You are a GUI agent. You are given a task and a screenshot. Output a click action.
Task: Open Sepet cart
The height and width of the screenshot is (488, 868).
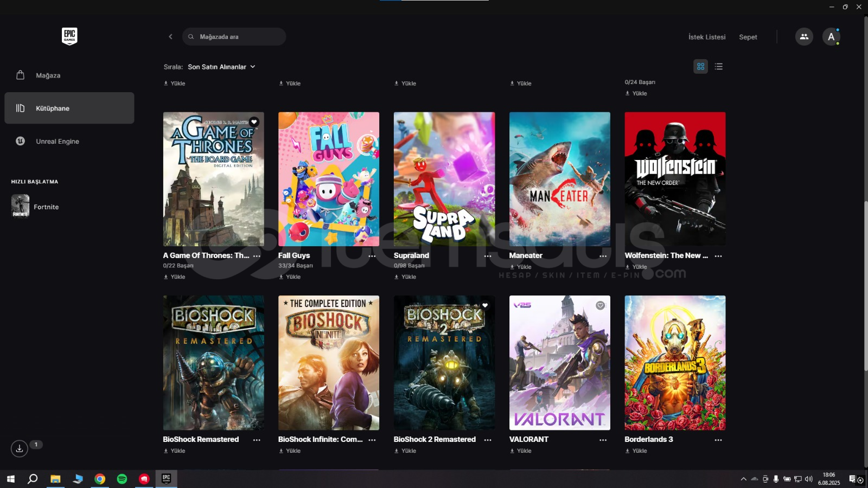coord(748,37)
